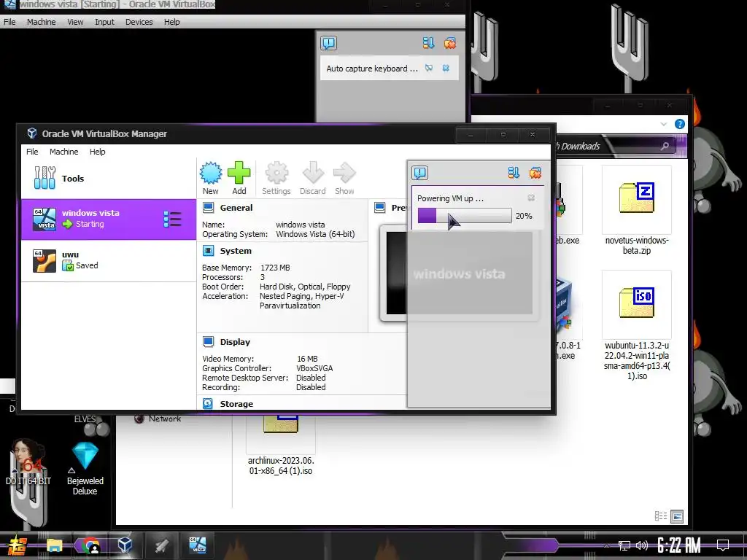Open Machine menu in VM window
Viewport: 747px width, 560px height.
pyautogui.click(x=41, y=22)
